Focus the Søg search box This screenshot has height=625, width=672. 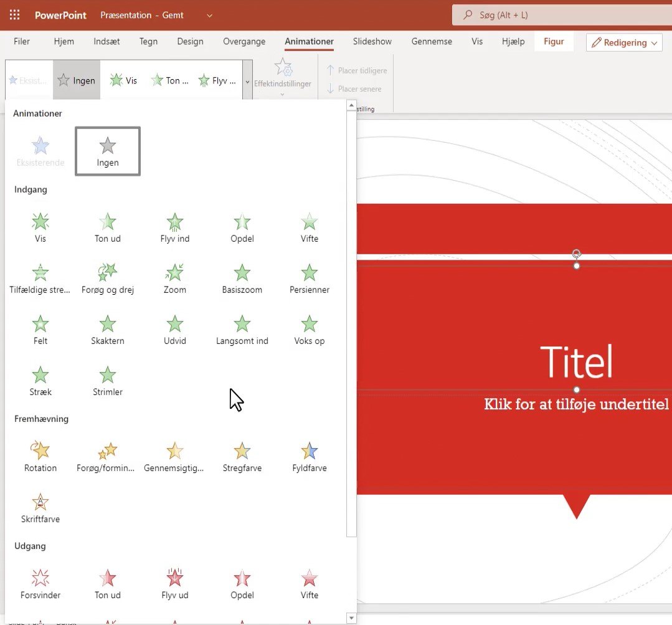(x=562, y=15)
